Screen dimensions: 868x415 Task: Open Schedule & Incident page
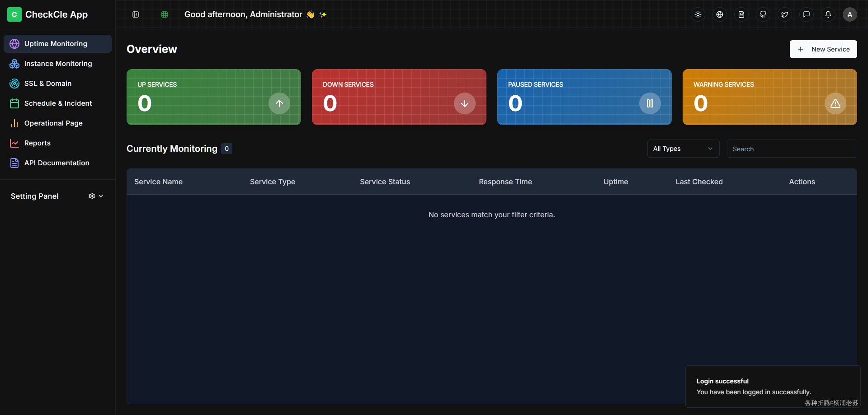click(57, 103)
